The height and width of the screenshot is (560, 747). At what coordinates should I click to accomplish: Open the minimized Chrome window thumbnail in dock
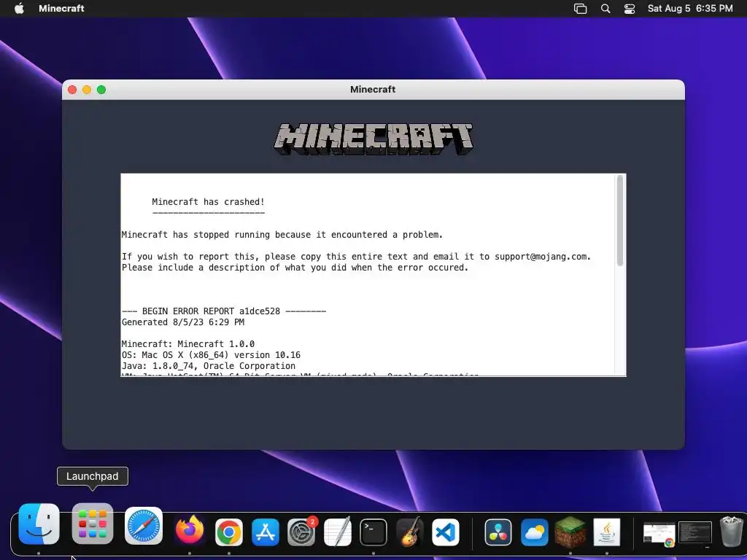pyautogui.click(x=659, y=533)
